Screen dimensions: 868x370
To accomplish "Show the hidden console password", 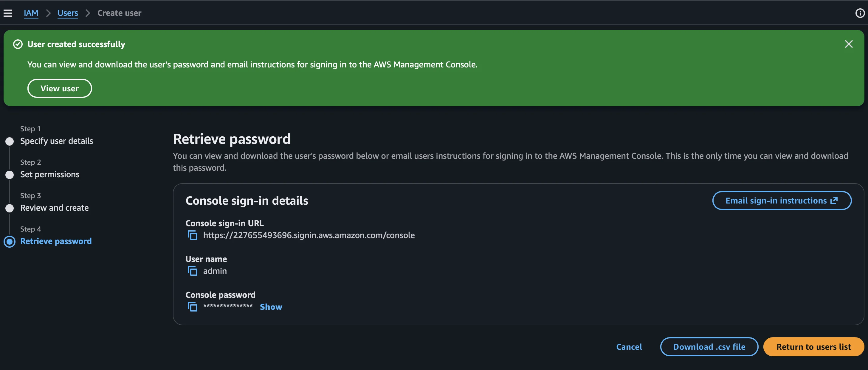I will [271, 306].
